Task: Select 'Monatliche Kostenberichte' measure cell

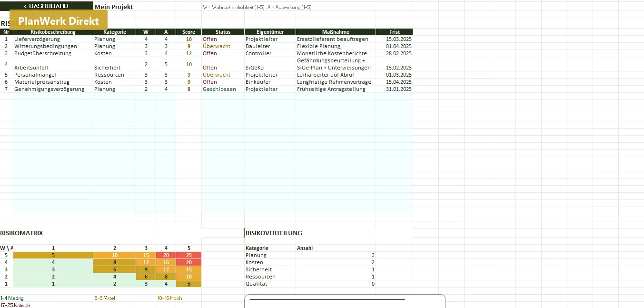Action: (336, 53)
